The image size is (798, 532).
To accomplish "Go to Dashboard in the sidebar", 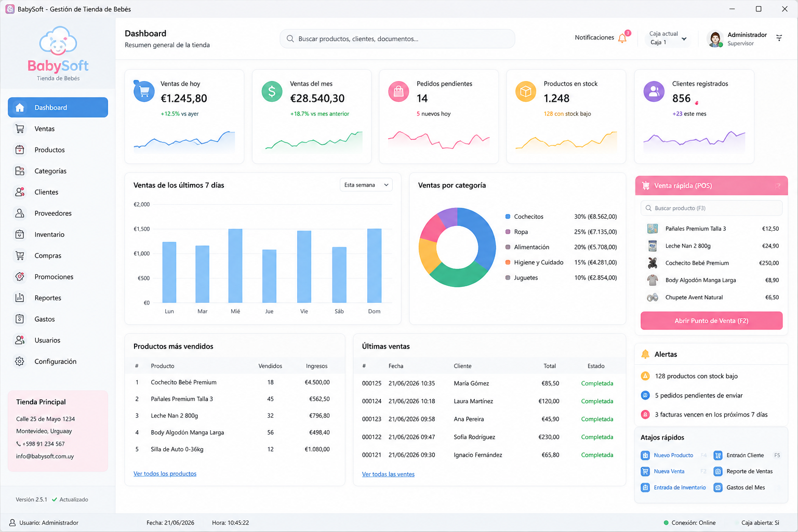I will pyautogui.click(x=58, y=108).
